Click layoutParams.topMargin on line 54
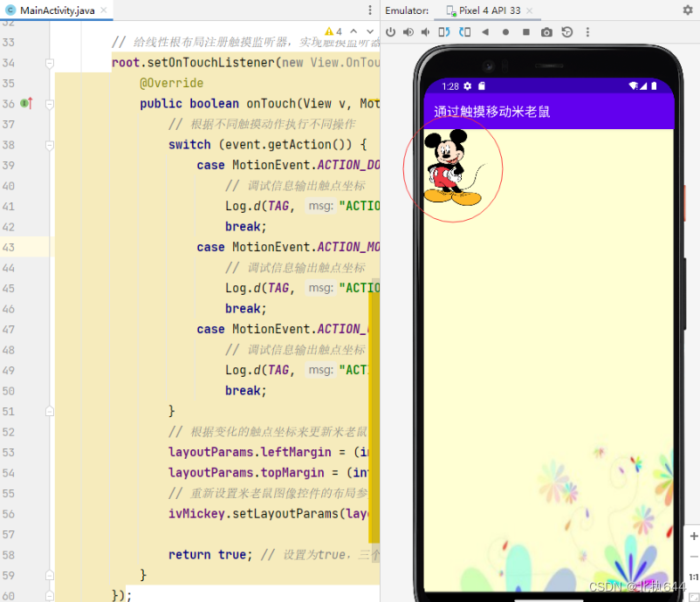 click(x=246, y=473)
